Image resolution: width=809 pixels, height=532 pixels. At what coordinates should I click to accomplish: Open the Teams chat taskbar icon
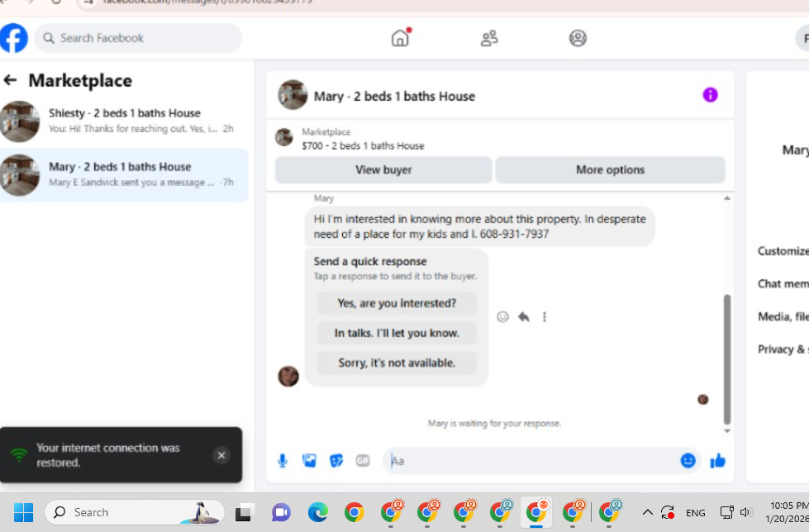click(x=281, y=512)
